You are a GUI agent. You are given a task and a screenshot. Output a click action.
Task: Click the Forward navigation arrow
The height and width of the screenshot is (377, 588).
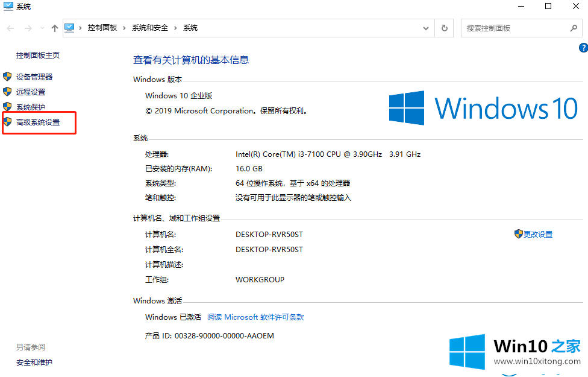coord(28,28)
